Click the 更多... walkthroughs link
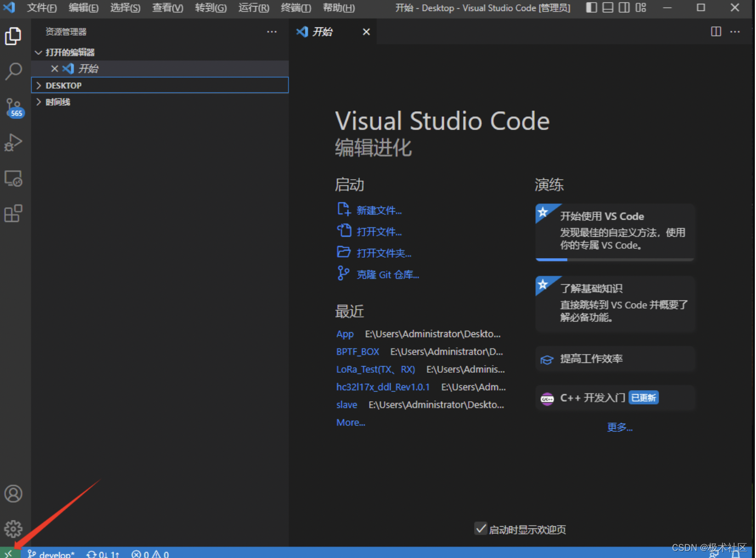 point(620,427)
